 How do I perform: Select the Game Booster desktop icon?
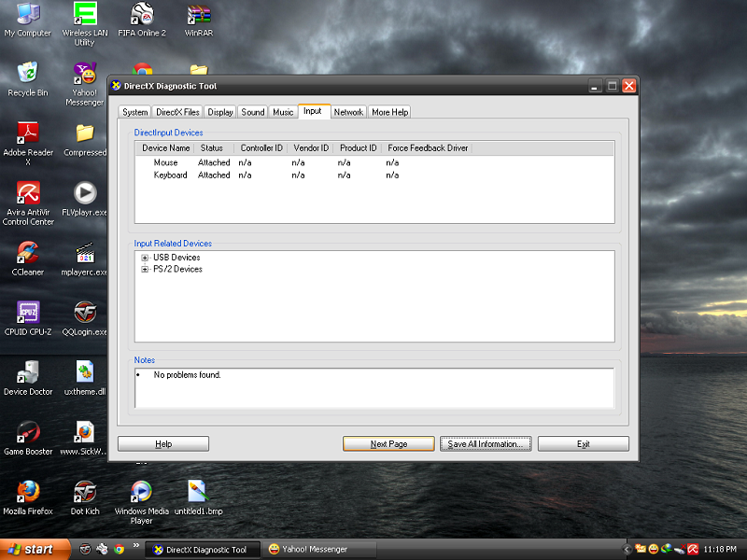pos(28,433)
